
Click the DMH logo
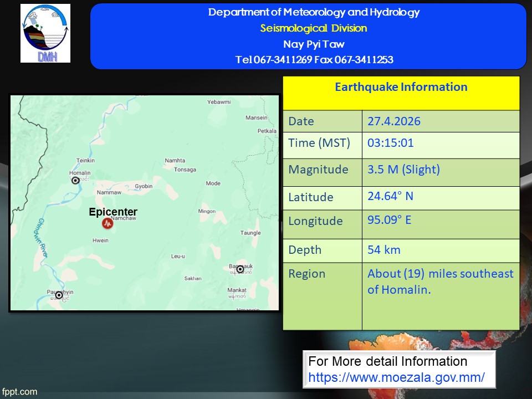pos(45,33)
